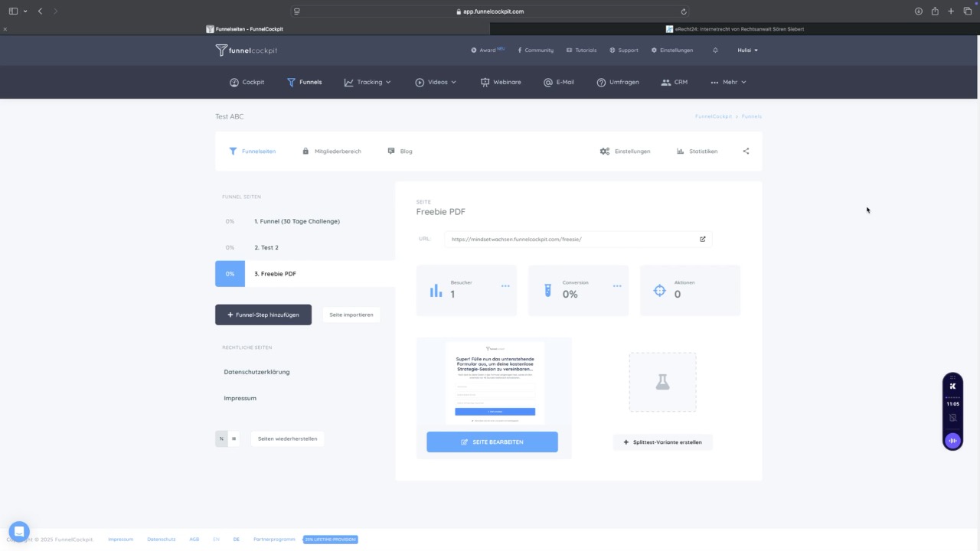Click SEITE BEARBEITEN button
Screen dimensions: 980x551
tap(492, 442)
